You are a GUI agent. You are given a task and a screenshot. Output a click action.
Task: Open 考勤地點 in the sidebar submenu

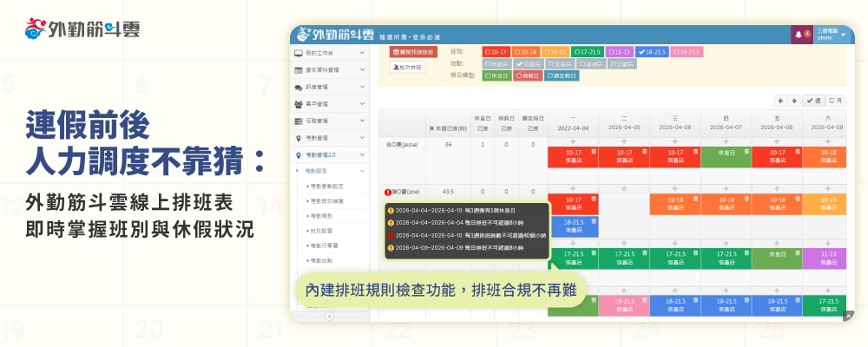pos(321,260)
